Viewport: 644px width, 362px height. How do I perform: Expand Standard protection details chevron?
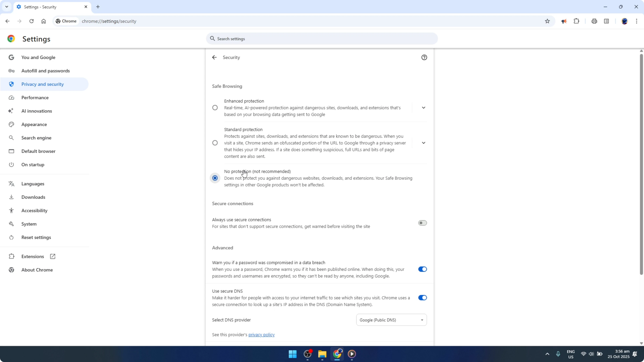point(424,143)
